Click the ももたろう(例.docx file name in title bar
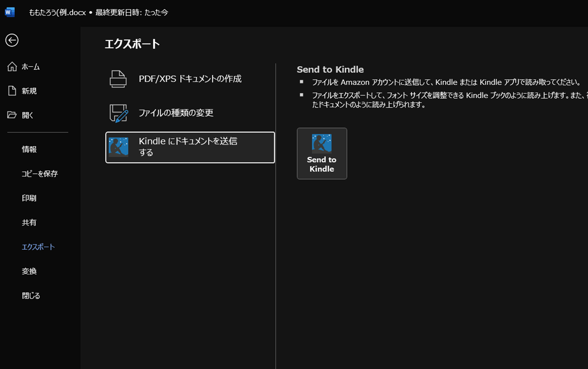The image size is (588, 369). (57, 12)
